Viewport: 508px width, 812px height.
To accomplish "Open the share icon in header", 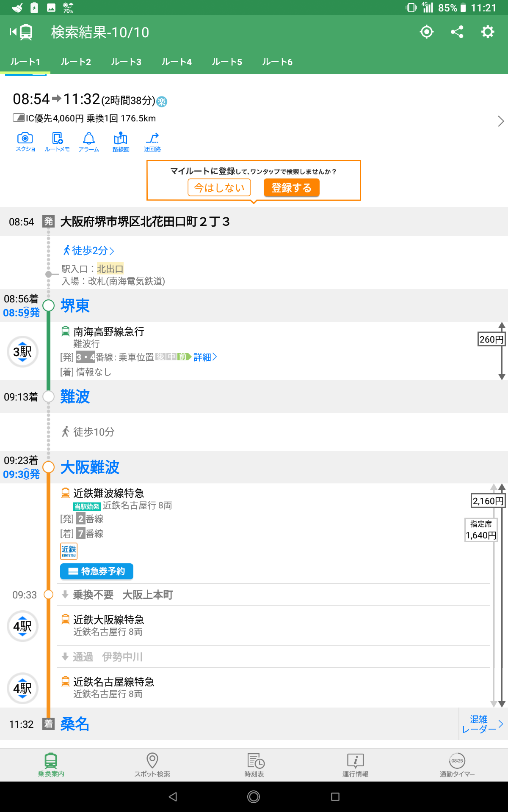I will pos(457,32).
